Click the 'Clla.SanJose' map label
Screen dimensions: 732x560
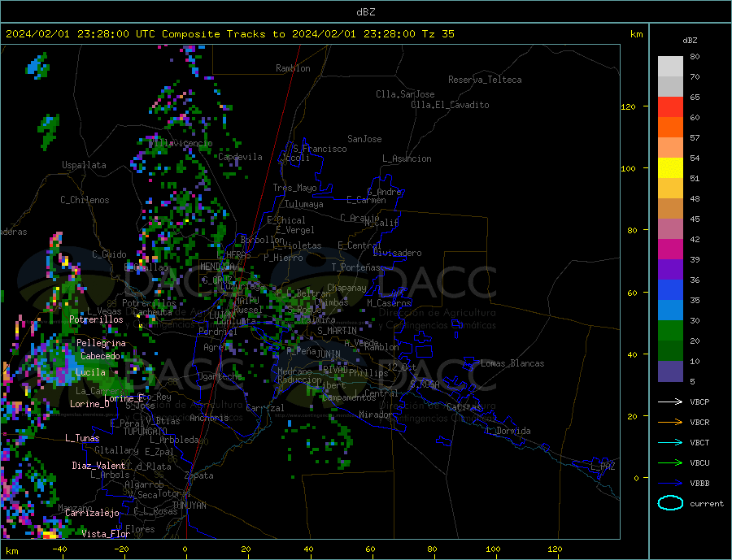click(405, 94)
